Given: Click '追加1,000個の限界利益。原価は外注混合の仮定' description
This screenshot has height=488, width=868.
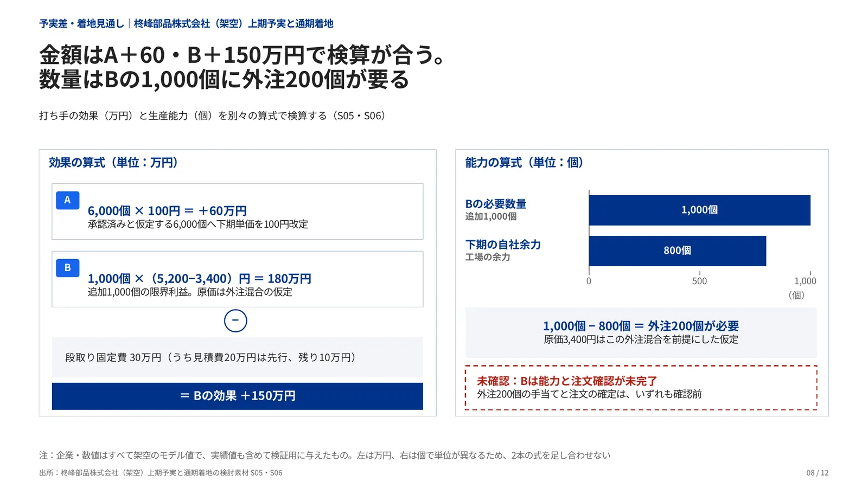Looking at the screenshot, I should pyautogui.click(x=190, y=292).
